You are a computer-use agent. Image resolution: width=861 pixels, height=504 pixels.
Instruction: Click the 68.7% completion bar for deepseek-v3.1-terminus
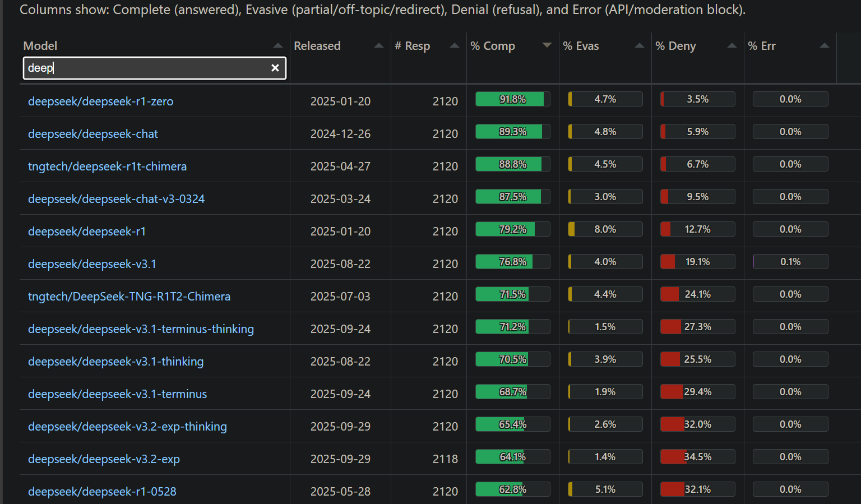point(513,392)
